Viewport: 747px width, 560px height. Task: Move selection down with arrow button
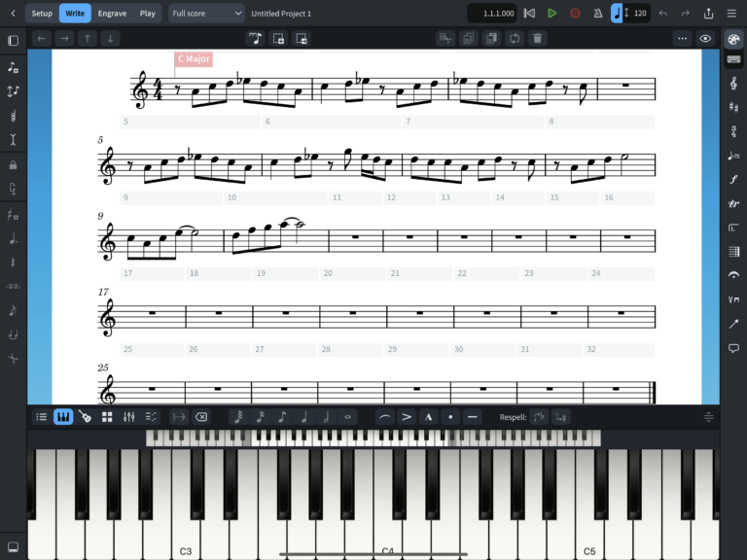(x=110, y=39)
